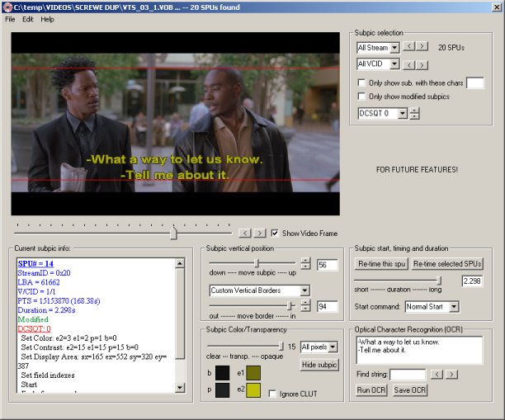This screenshot has width=505, height=420.
Task: Close the window with X button
Action: pyautogui.click(x=497, y=7)
